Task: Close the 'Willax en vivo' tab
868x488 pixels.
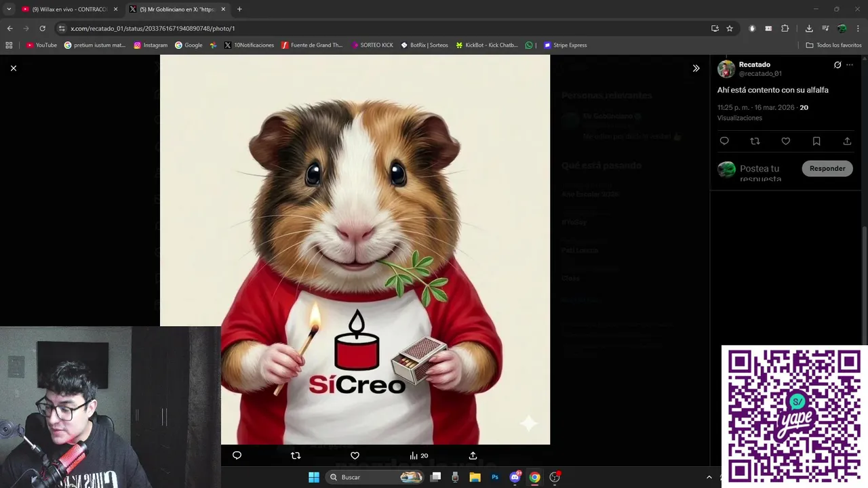Action: click(115, 9)
